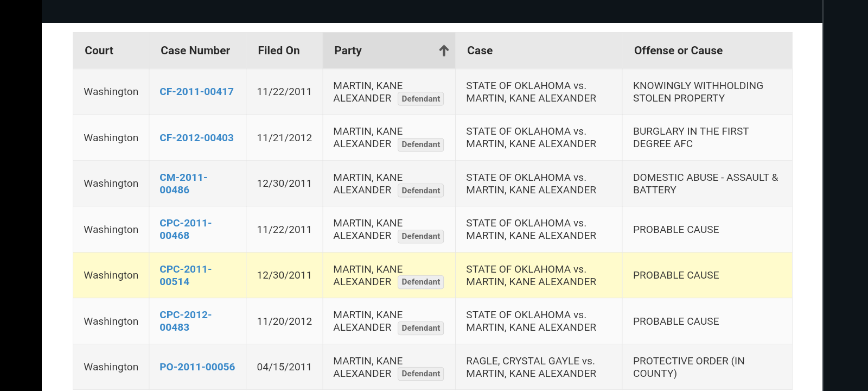The height and width of the screenshot is (391, 868).
Task: Click Defendant badge in PO-2011-00056 row
Action: click(421, 374)
